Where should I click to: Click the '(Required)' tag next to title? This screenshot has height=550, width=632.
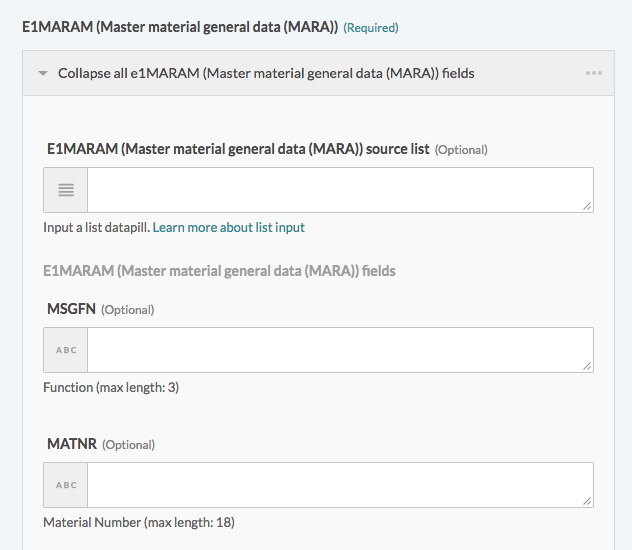tap(370, 28)
